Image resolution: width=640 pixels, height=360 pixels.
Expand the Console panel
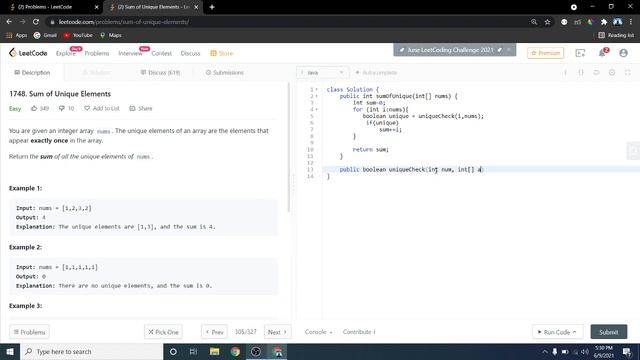318,332
